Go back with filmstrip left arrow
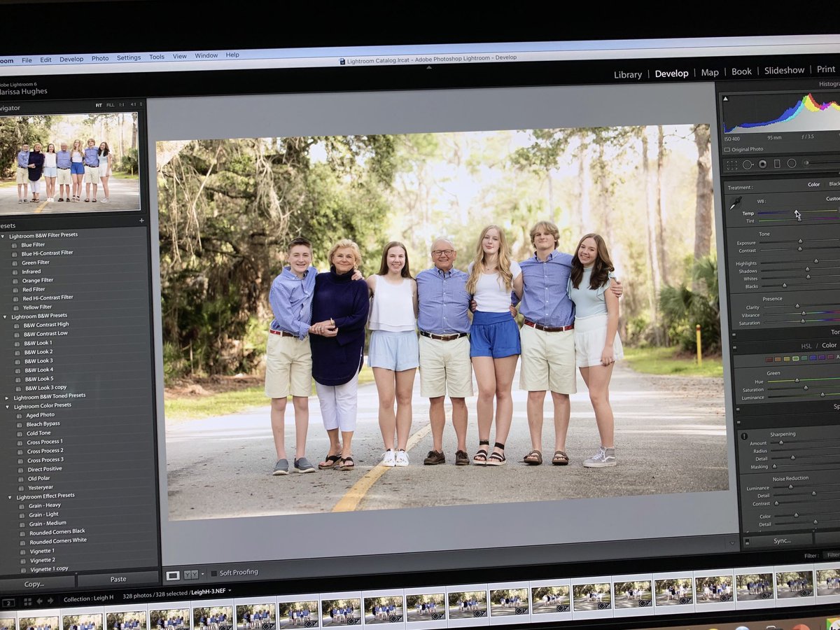Viewport: 840px width, 630px height. pyautogui.click(x=39, y=601)
